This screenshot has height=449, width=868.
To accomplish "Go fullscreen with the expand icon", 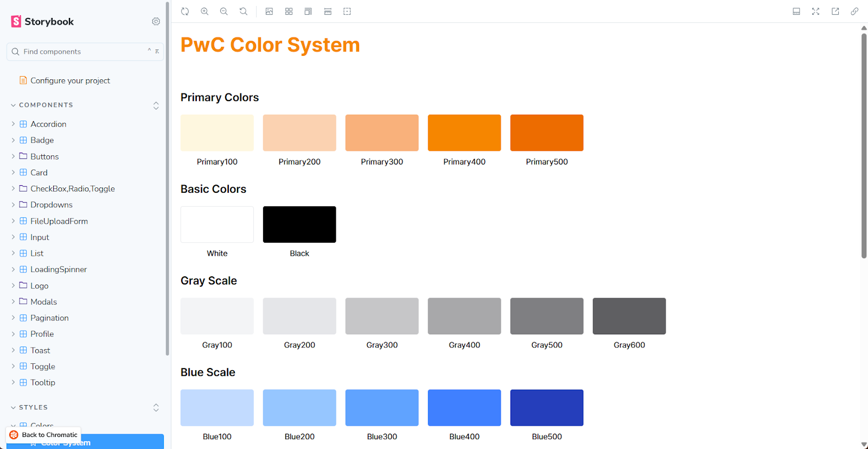I will tap(815, 11).
